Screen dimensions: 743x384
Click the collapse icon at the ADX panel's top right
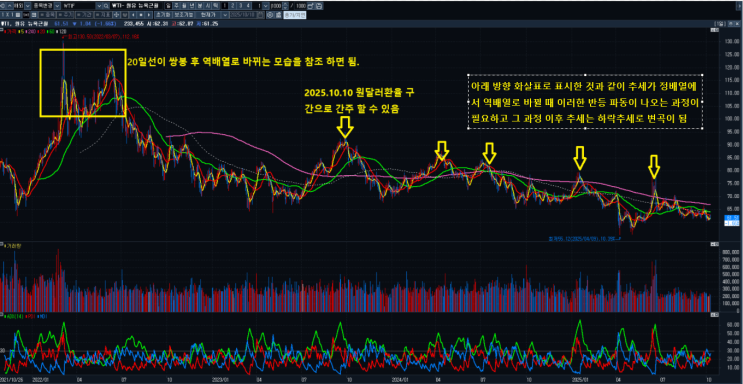tap(714, 314)
